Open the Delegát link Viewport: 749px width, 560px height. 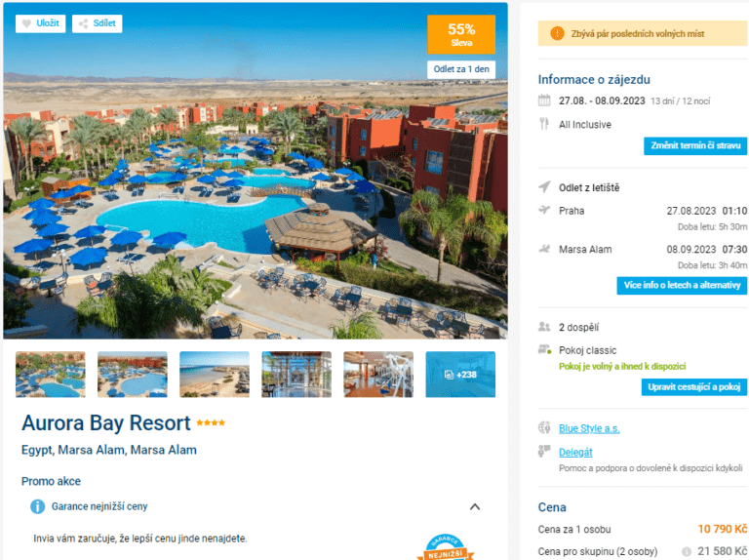tap(575, 452)
